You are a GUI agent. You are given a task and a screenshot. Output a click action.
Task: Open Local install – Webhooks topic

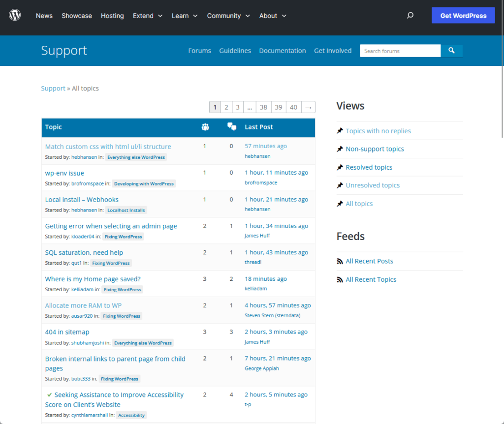(x=82, y=200)
